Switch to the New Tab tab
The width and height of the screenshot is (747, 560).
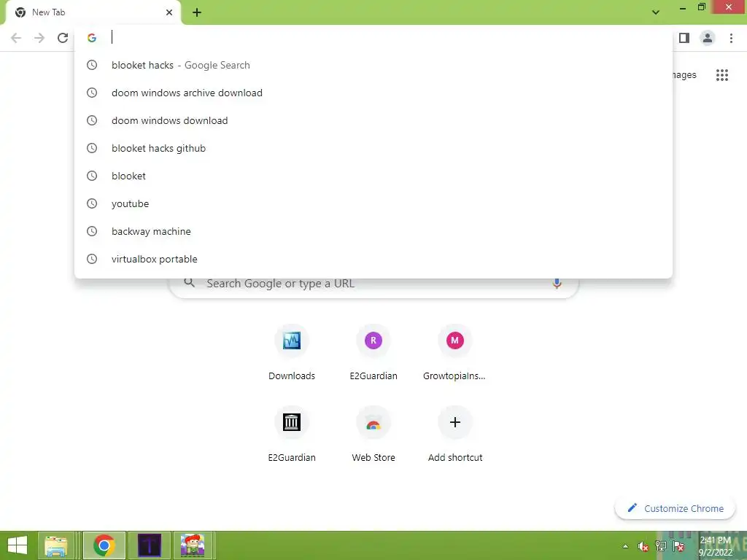pos(93,12)
